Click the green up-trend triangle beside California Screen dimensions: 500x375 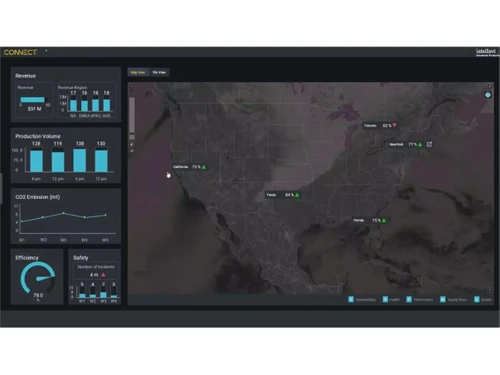click(204, 167)
